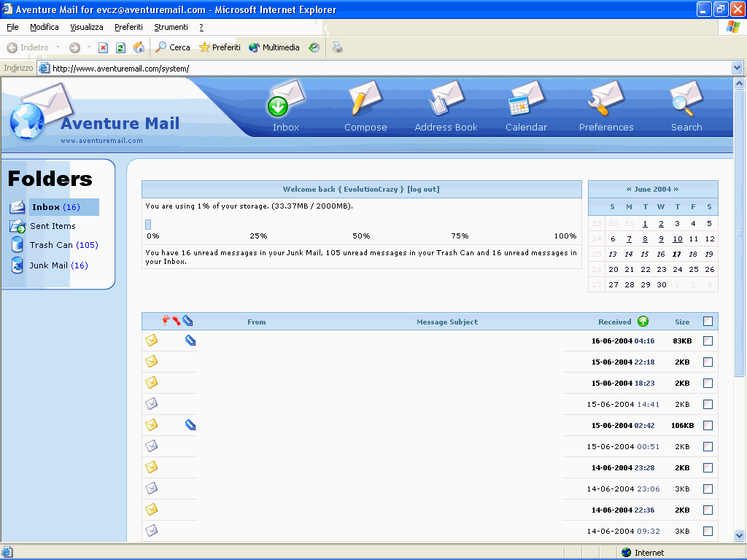
Task: Open the Trash Can folder
Action: [x=51, y=246]
